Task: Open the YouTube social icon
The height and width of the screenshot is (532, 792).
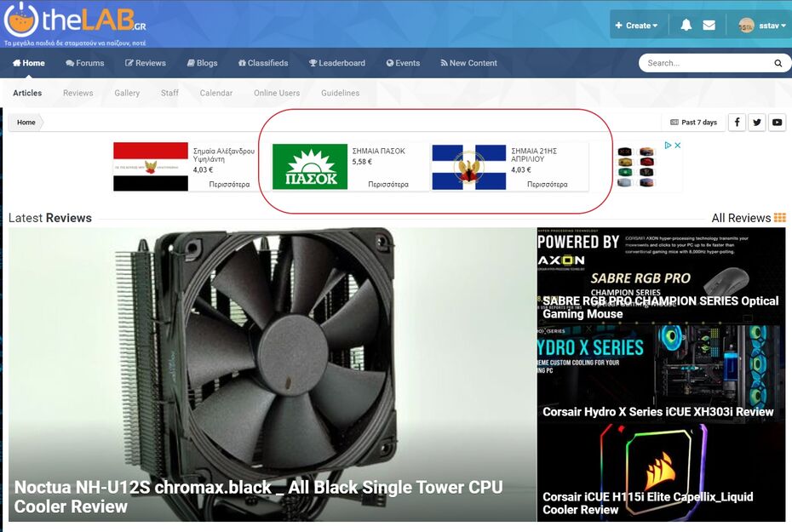Action: pos(777,123)
